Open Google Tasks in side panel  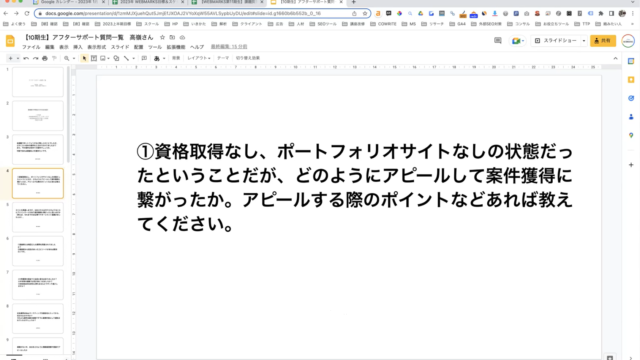[x=631, y=98]
